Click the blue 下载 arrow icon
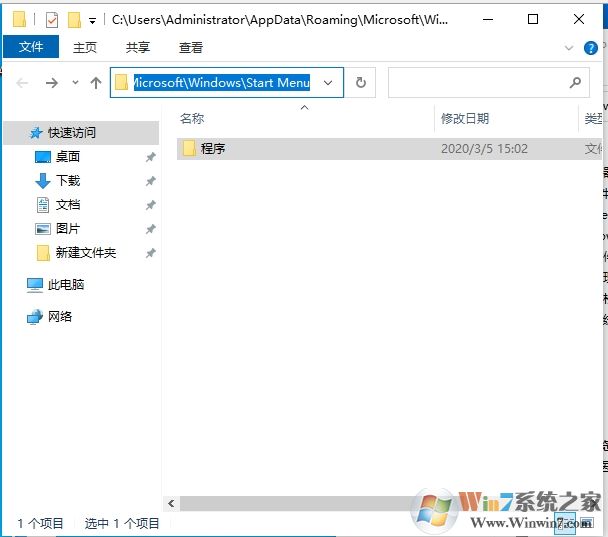 pos(43,181)
